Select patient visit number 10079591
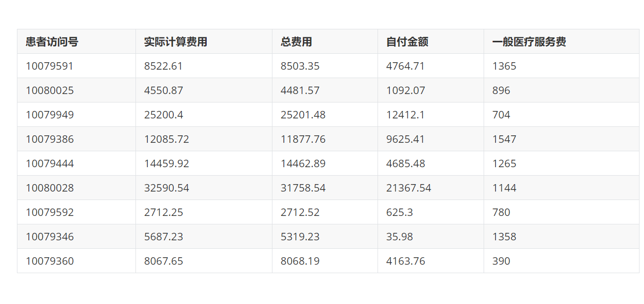 point(50,66)
